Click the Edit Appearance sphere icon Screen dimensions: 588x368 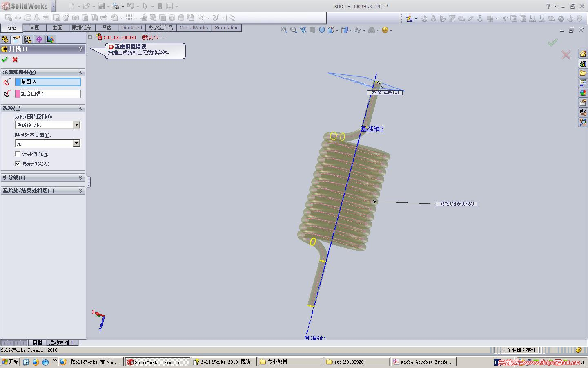pos(385,30)
